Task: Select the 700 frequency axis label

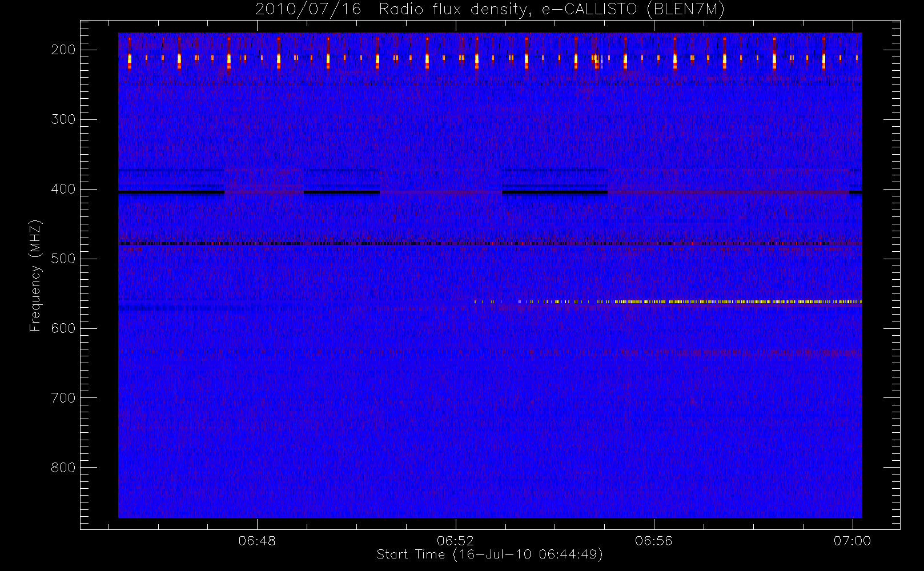Action: pyautogui.click(x=63, y=398)
